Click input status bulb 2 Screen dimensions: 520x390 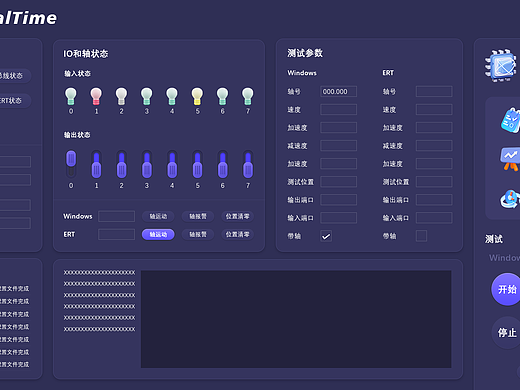121,96
